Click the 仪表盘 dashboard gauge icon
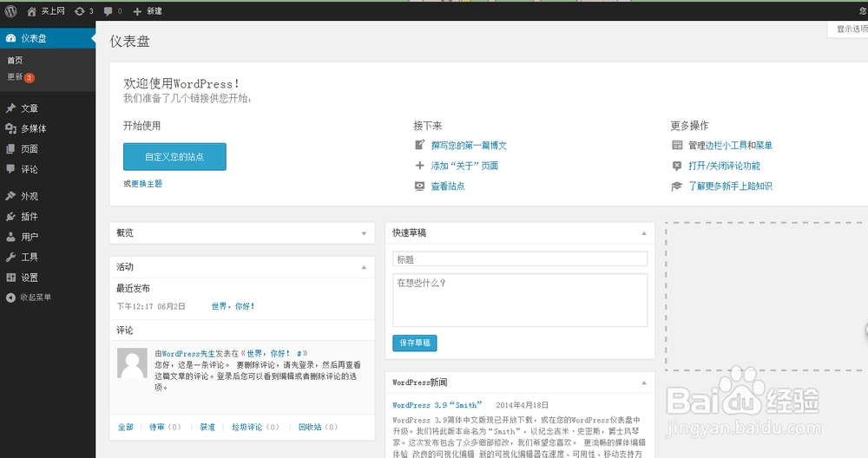 [x=11, y=38]
